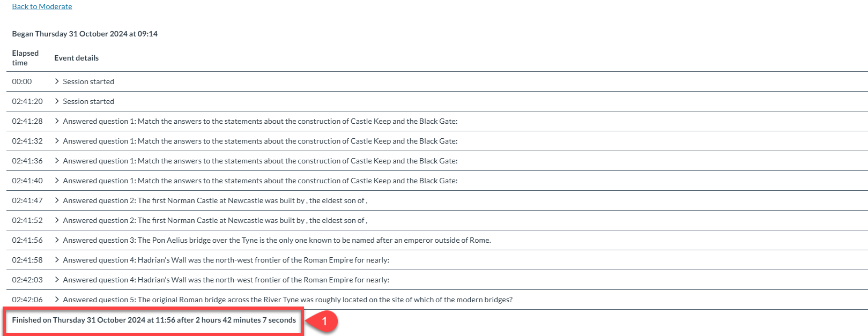This screenshot has width=868, height=336.
Task: Open chevron for question 1 at 02:41:40
Action: 57,181
